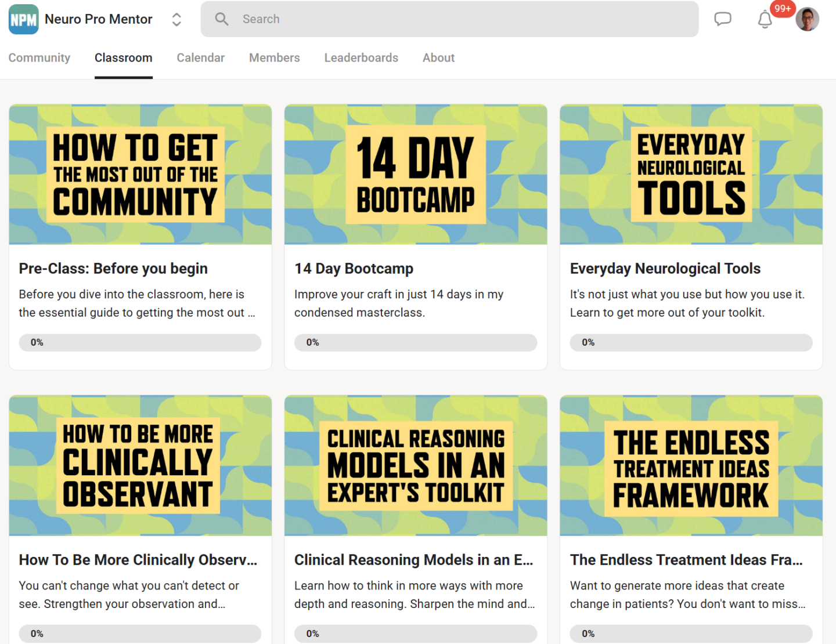Switch to the Community tab

click(x=39, y=58)
